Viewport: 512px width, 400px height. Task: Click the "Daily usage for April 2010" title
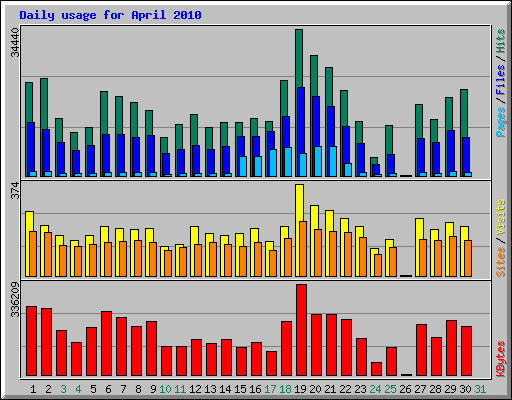coord(110,15)
